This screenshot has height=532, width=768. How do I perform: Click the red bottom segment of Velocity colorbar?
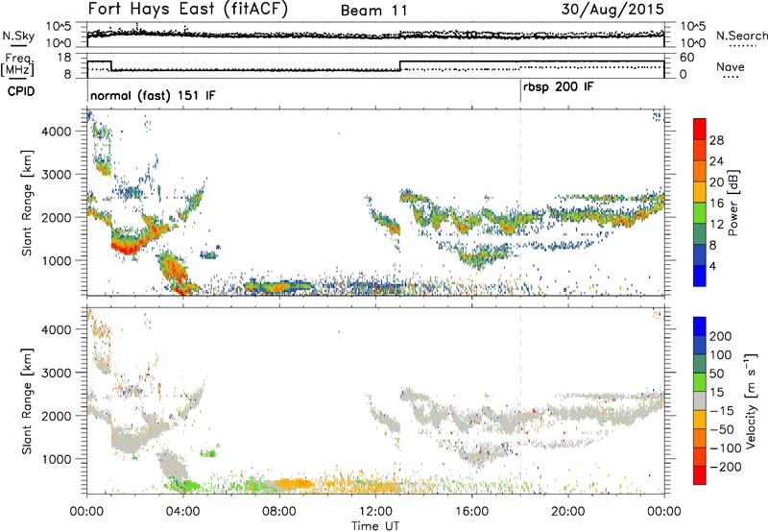pyautogui.click(x=700, y=475)
